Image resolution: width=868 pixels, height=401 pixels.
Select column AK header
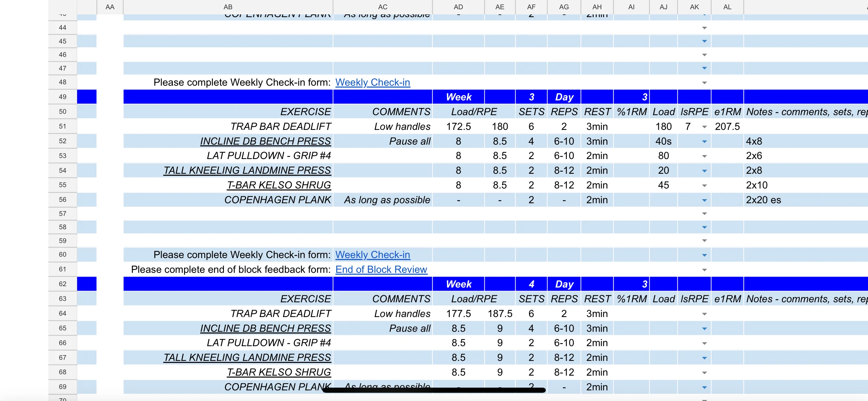click(x=694, y=7)
